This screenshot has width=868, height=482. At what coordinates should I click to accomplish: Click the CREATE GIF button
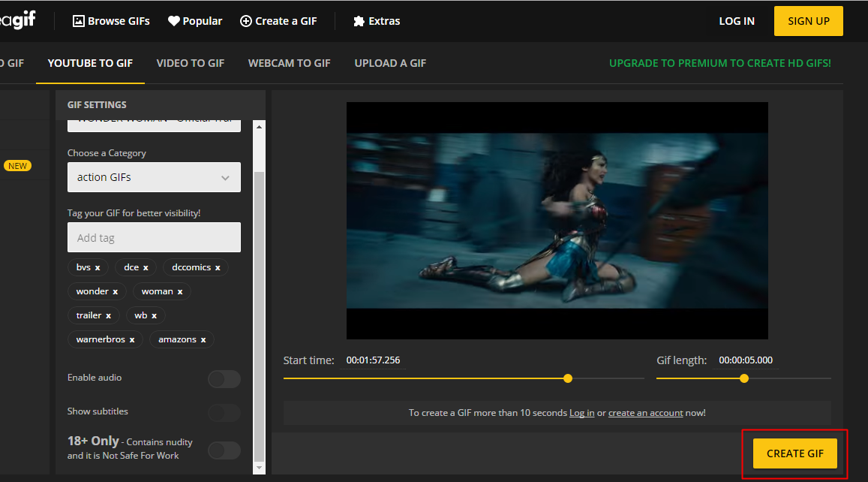tap(795, 453)
